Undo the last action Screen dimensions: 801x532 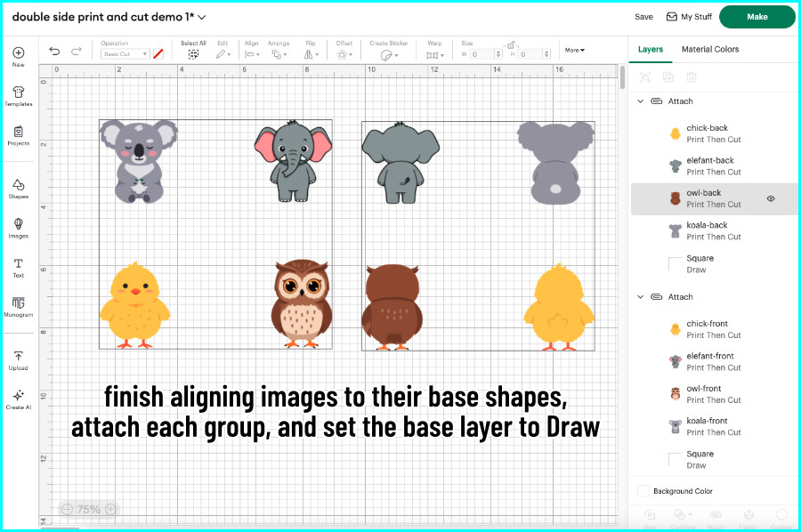click(54, 51)
